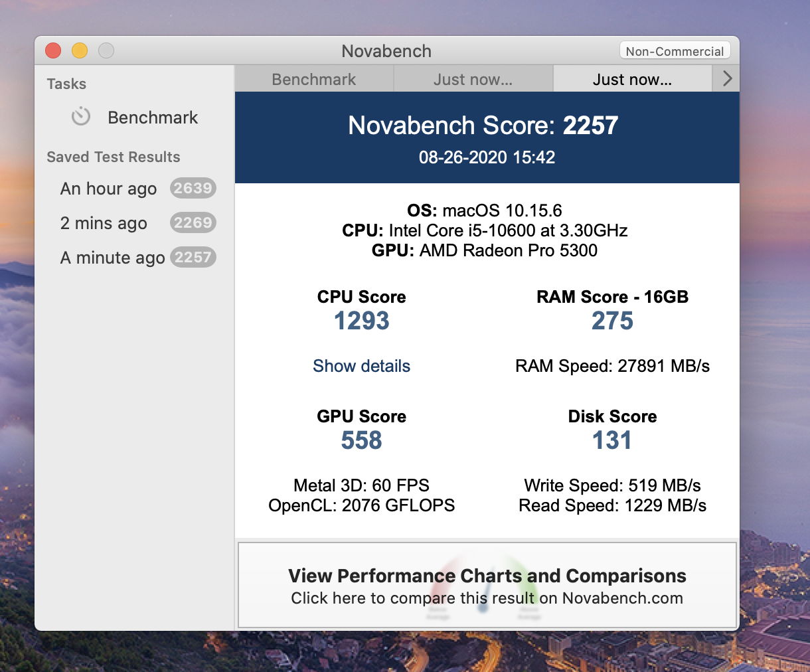Click the RAM score value 275
This screenshot has height=672, width=810.
(x=613, y=321)
